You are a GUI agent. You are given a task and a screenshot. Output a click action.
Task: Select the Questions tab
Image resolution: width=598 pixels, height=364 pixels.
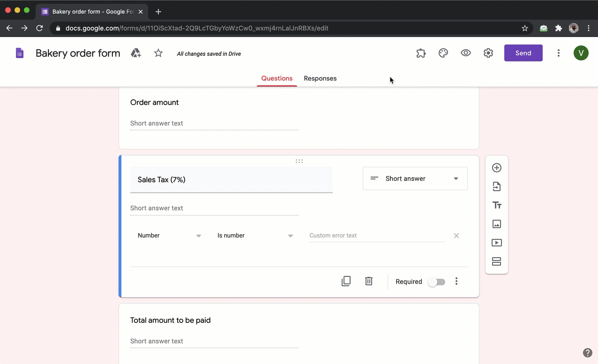[277, 78]
